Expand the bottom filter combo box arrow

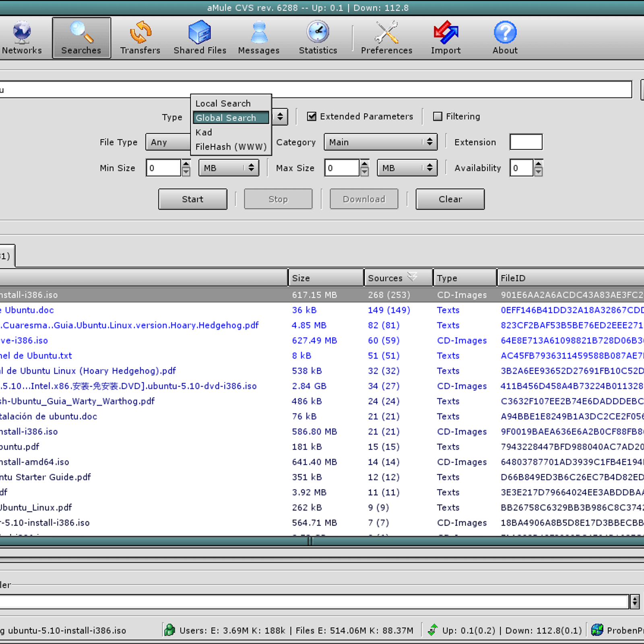[635, 602]
